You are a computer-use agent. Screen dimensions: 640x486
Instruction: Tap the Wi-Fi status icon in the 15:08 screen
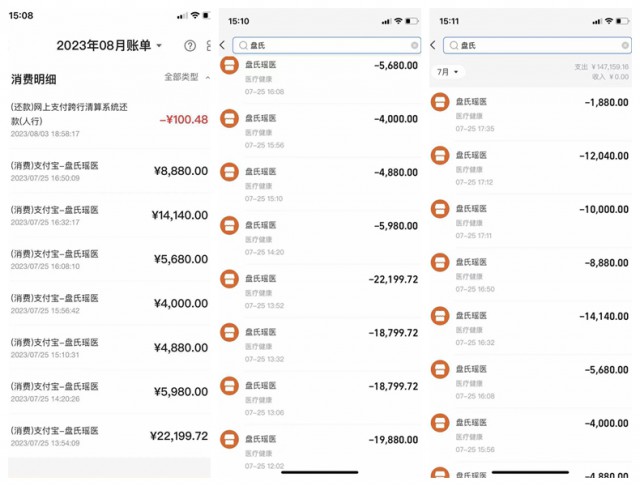195,15
